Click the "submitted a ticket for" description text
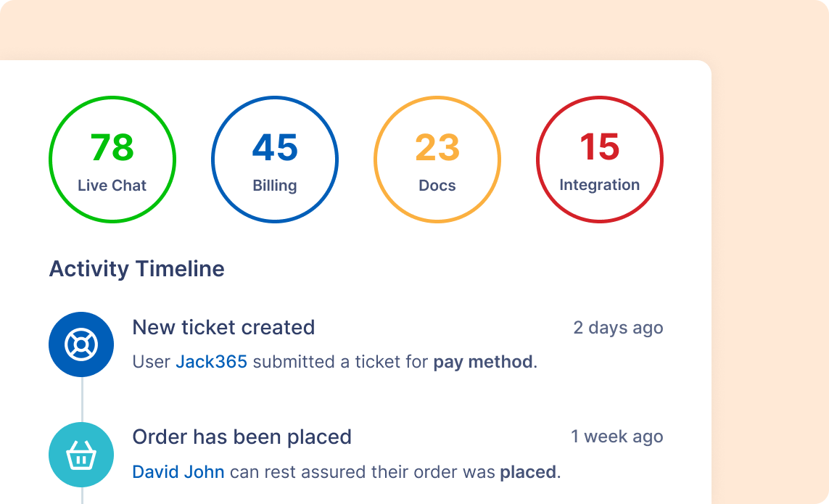This screenshot has height=504, width=829. tap(340, 362)
